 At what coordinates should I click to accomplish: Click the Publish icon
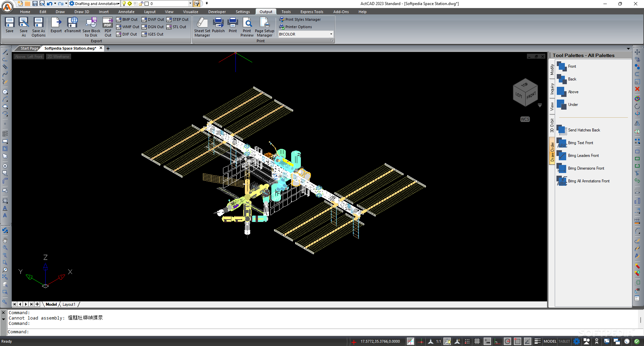pyautogui.click(x=218, y=22)
